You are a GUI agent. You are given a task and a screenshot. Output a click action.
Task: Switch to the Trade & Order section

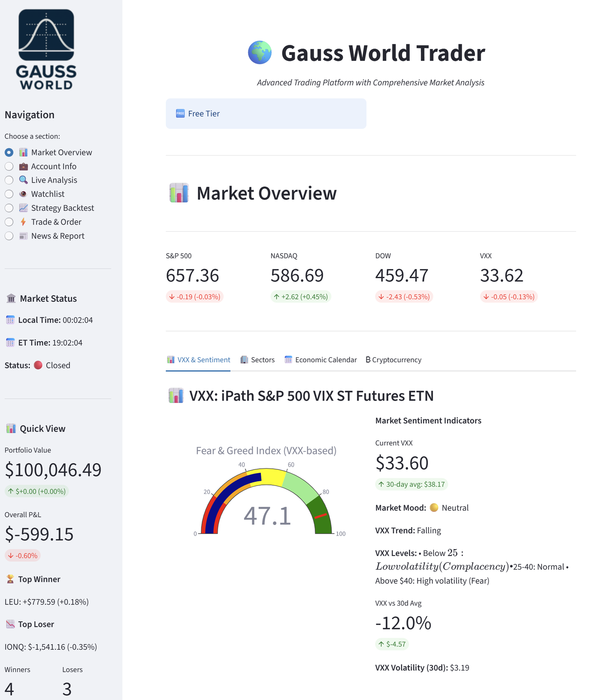9,222
